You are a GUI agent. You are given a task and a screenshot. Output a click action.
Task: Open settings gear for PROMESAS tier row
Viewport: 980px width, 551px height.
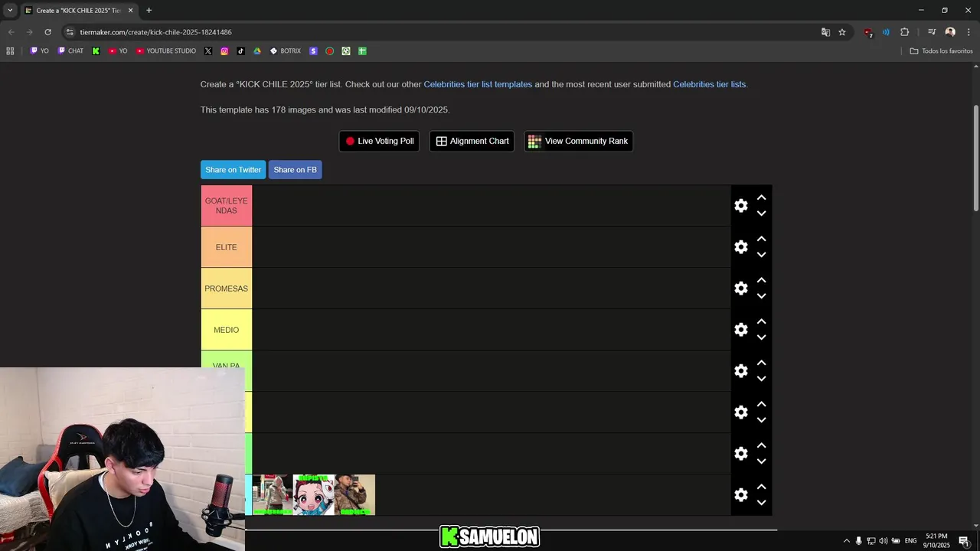(741, 289)
